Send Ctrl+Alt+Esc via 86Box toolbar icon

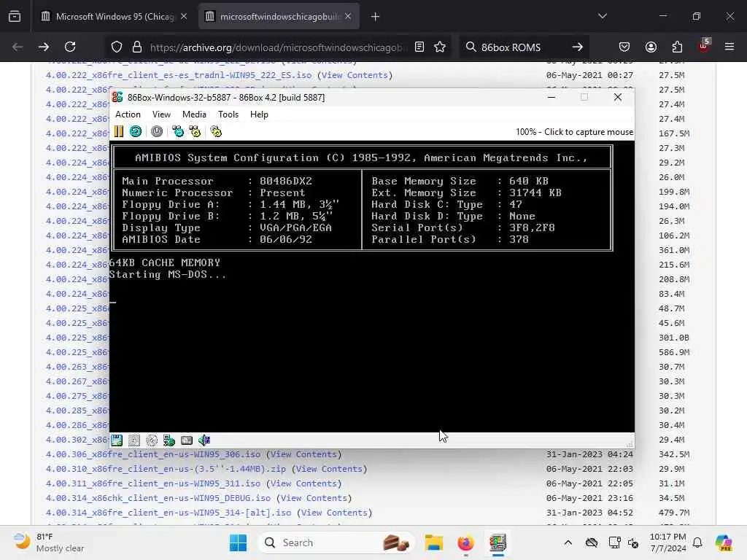click(x=195, y=131)
